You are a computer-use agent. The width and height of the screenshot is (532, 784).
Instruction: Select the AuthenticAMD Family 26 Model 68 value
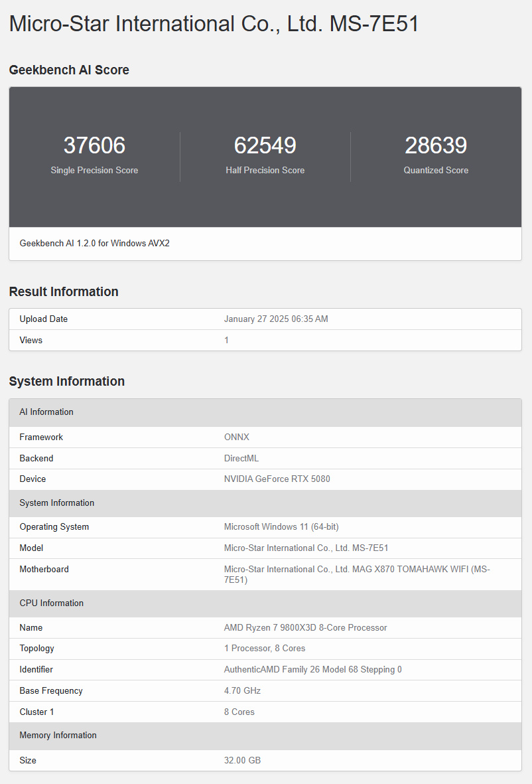[312, 670]
